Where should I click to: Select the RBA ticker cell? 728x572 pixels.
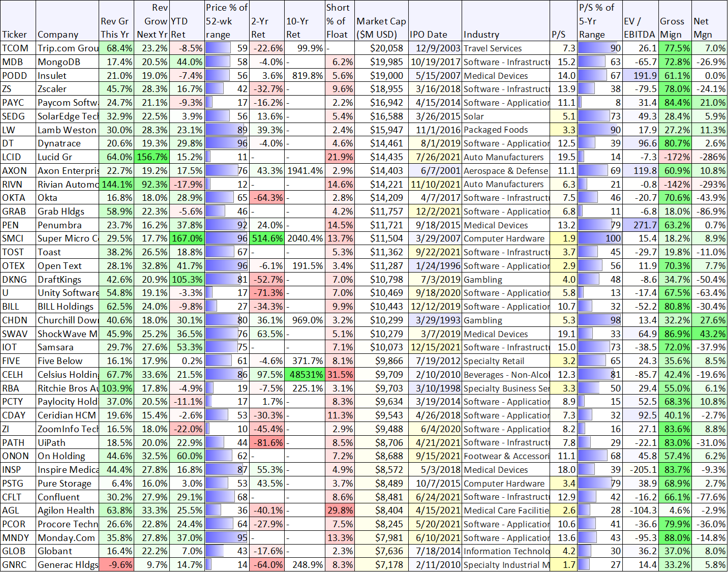[18, 388]
